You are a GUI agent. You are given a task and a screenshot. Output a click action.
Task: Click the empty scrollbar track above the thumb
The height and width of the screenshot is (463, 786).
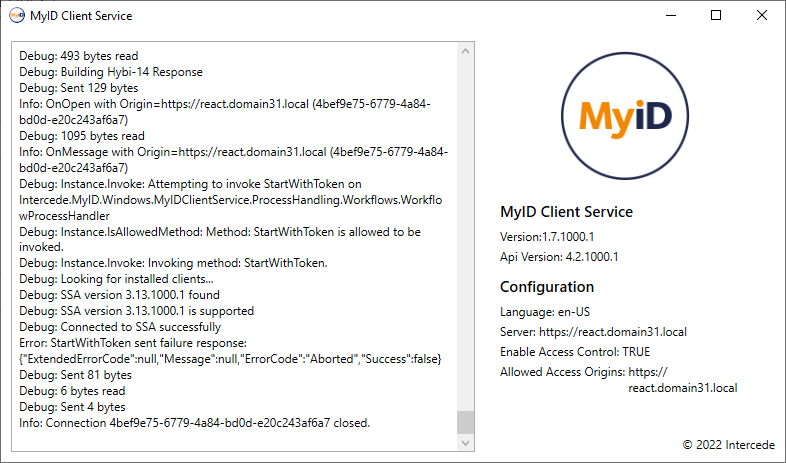pos(465,230)
